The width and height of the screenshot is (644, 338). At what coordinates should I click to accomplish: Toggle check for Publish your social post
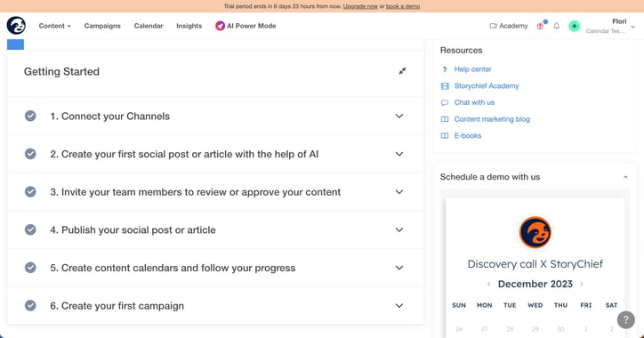30,229
